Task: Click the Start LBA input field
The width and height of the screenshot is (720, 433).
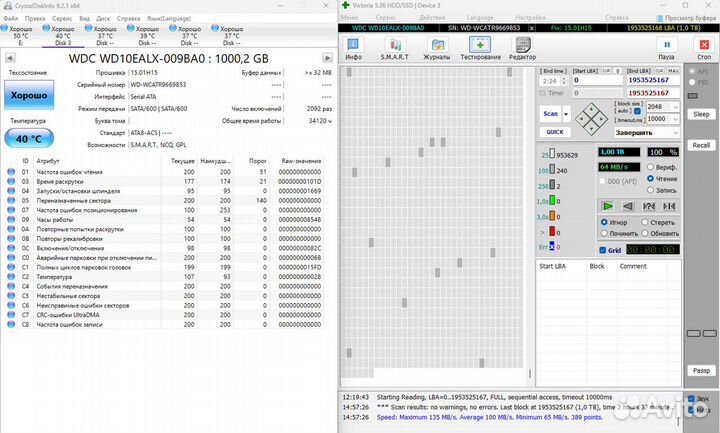Action: click(x=598, y=80)
